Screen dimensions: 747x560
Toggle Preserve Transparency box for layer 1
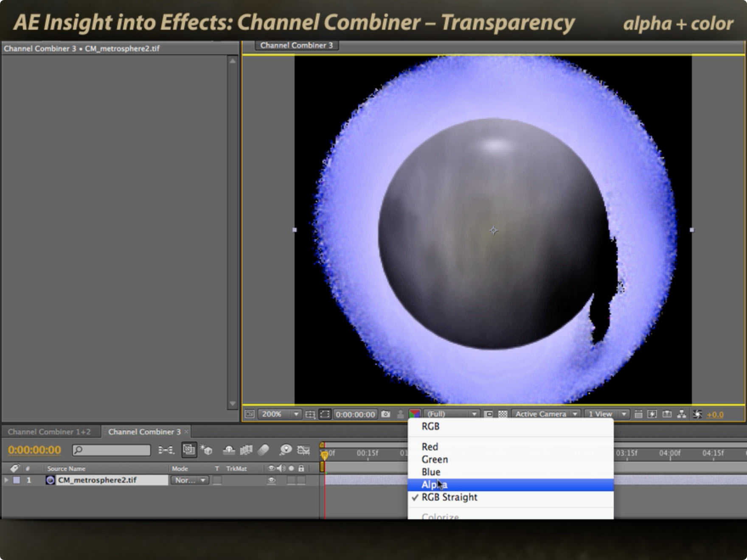[x=217, y=480]
